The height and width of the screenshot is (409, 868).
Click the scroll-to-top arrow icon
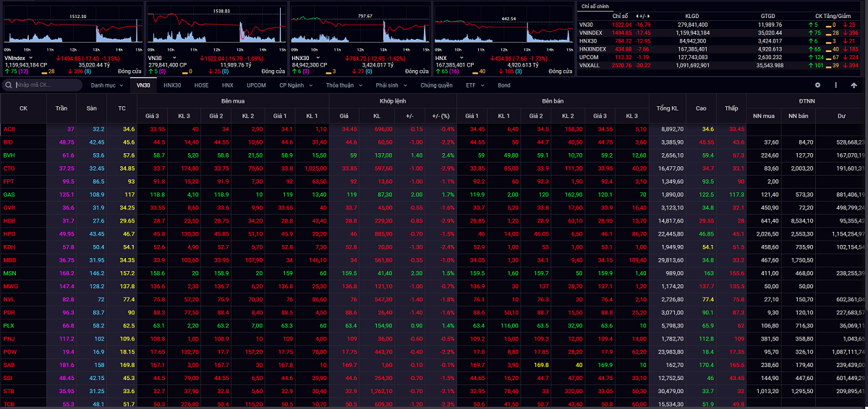[854, 85]
